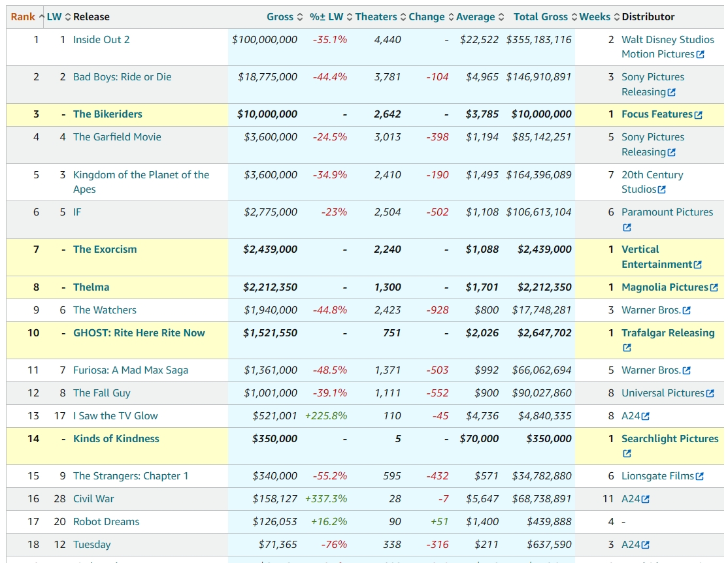Image resolution: width=728 pixels, height=563 pixels.
Task: Click A24 external icon in Civil War row
Action: click(x=646, y=499)
